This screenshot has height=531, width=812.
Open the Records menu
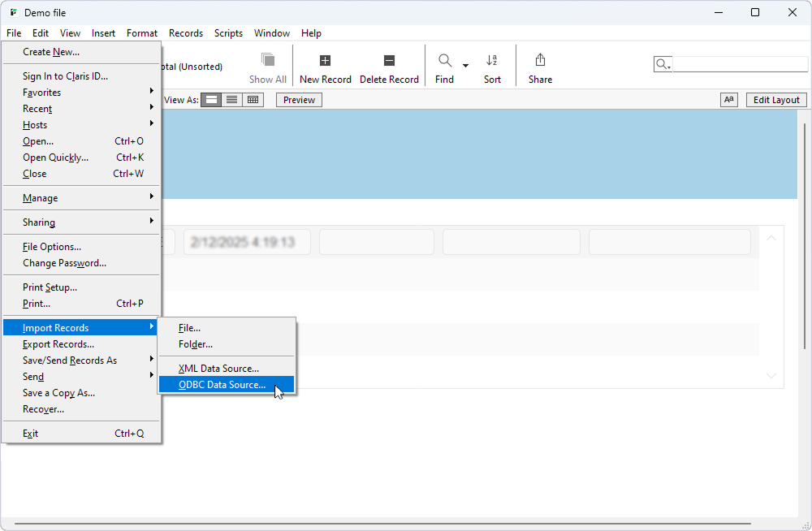tap(186, 33)
